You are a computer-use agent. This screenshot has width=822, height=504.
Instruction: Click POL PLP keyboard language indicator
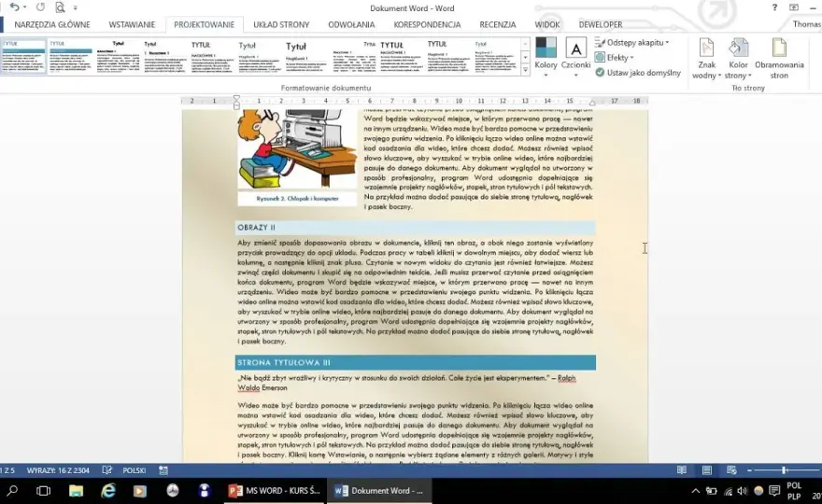click(x=794, y=491)
